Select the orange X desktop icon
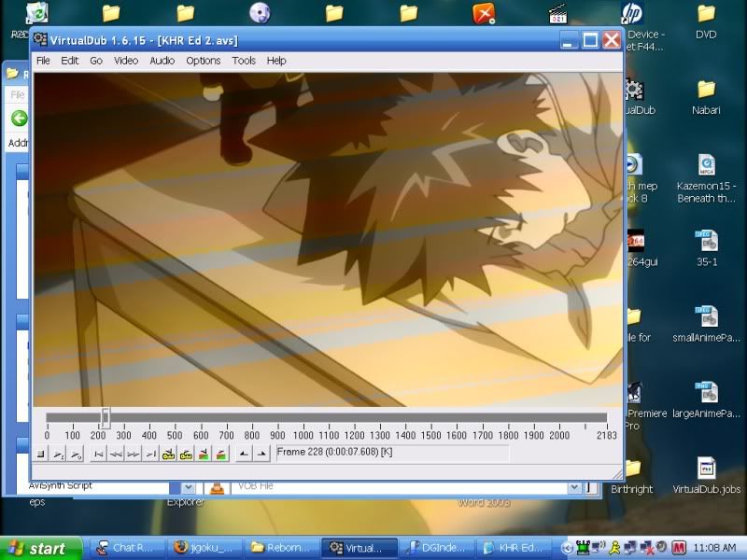Screen dimensions: 747x560 483,13
